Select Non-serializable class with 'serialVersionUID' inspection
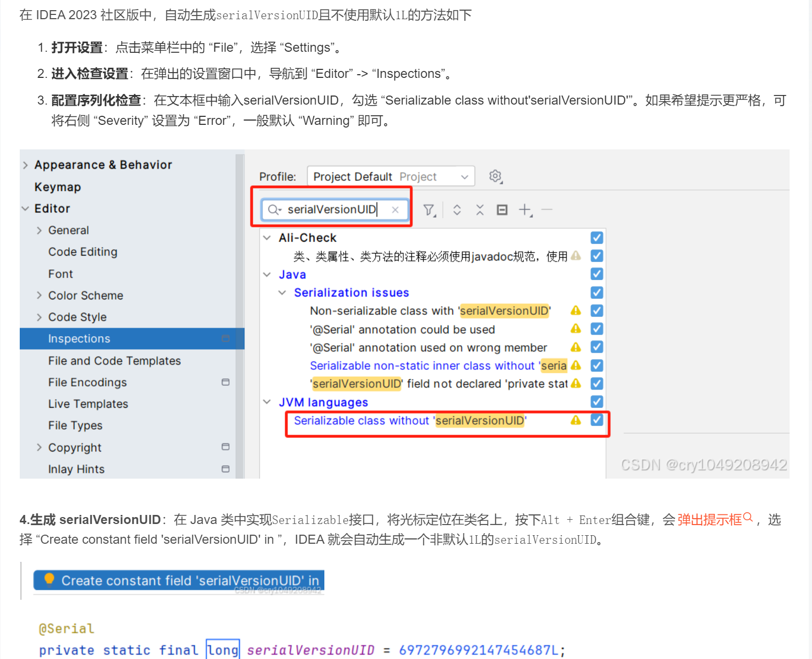Image resolution: width=812 pixels, height=659 pixels. 430,311
